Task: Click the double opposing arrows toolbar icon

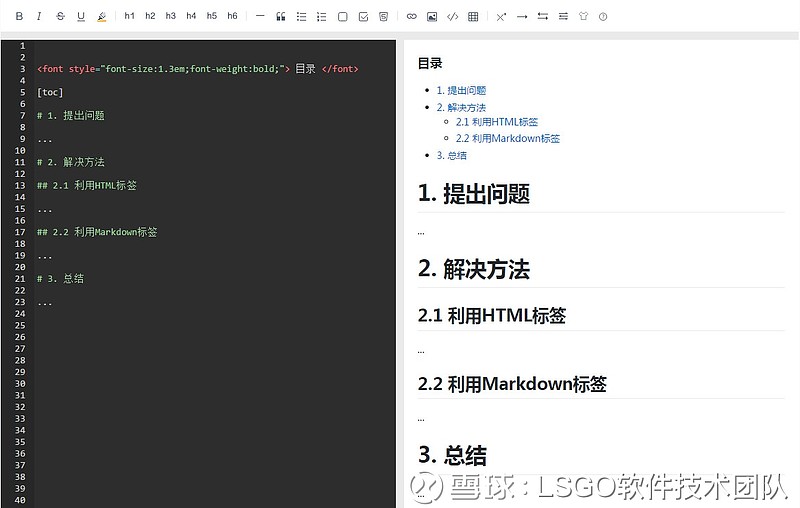Action: (x=542, y=17)
